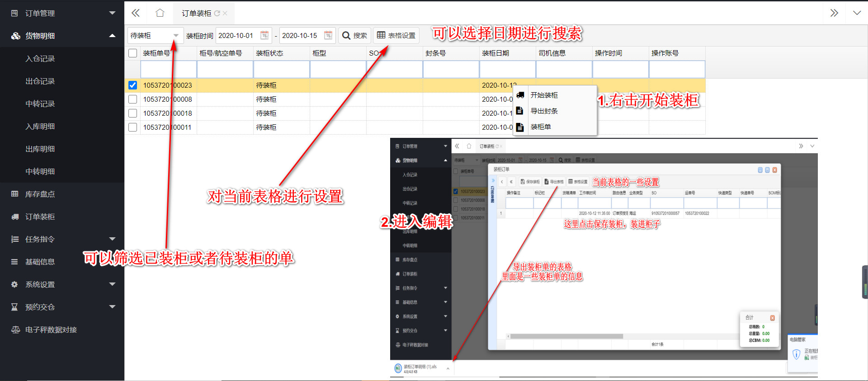Screen dimensions: 868x381
Task: Open calendar for end date 2020-10-15
Action: pyautogui.click(x=328, y=35)
